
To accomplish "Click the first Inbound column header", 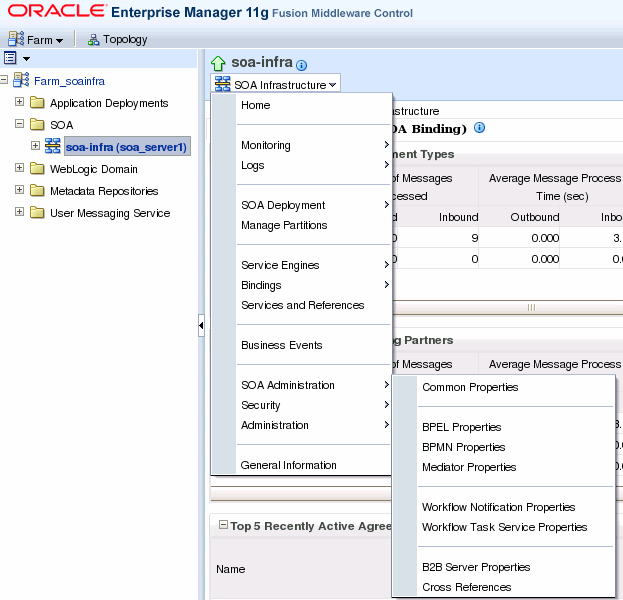I will click(x=458, y=217).
